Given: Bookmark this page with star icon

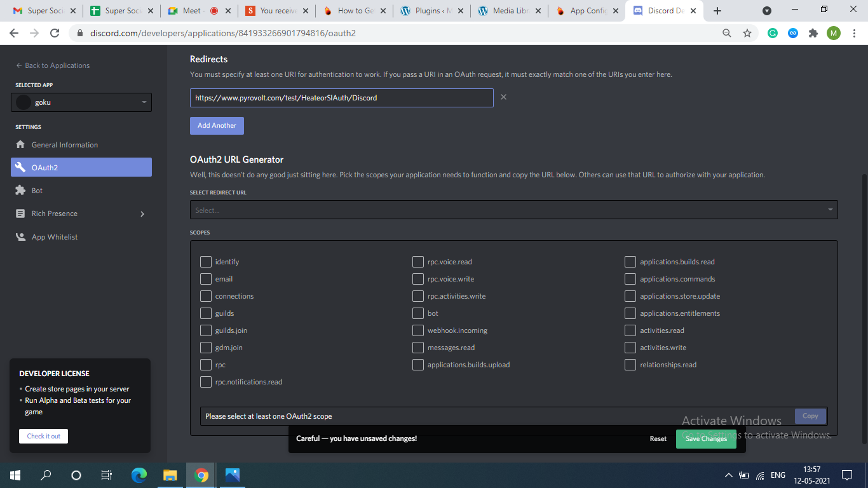Looking at the screenshot, I should click(747, 33).
